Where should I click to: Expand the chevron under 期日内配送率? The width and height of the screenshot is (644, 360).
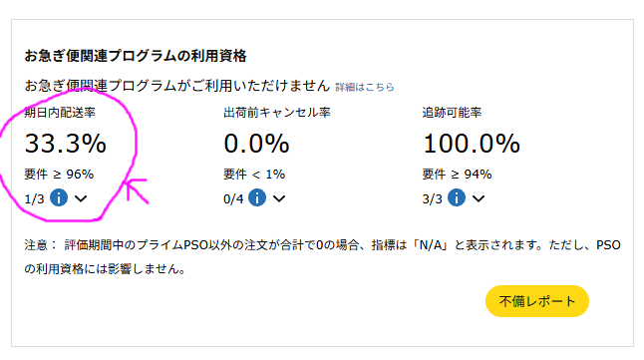point(81,198)
